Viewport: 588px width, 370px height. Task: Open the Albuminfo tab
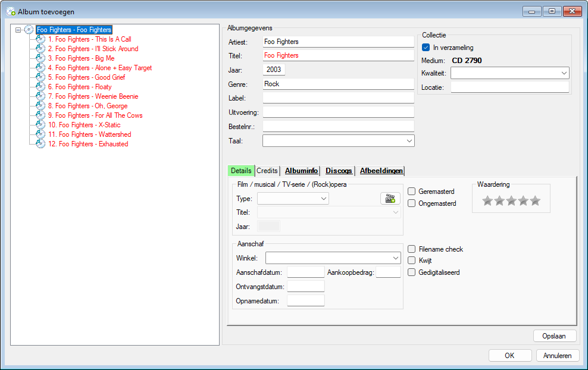point(301,171)
